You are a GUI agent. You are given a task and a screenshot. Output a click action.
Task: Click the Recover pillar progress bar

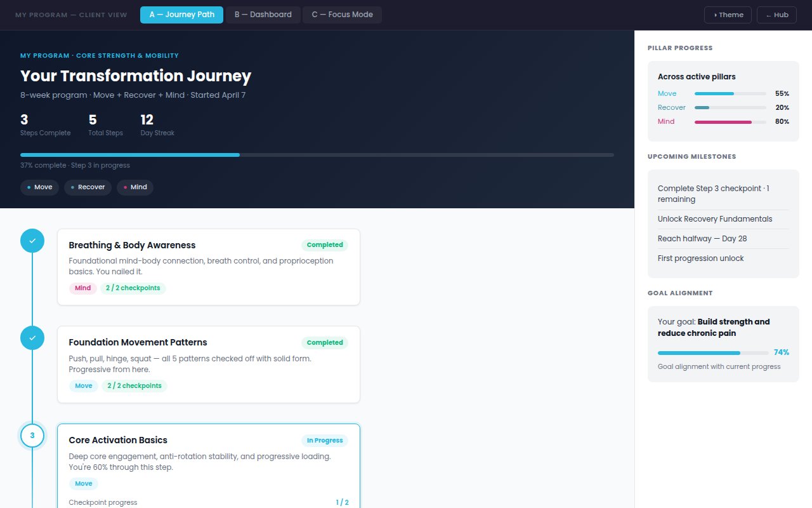730,107
